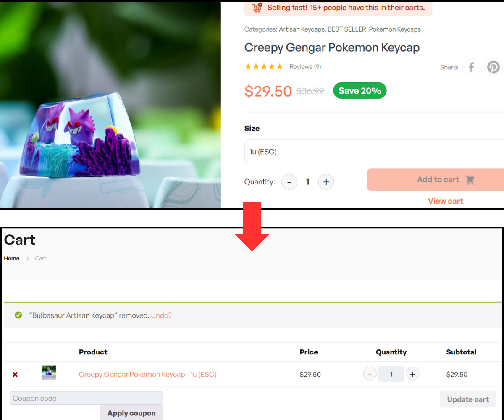
Task: Click the Price column header
Action: (309, 352)
